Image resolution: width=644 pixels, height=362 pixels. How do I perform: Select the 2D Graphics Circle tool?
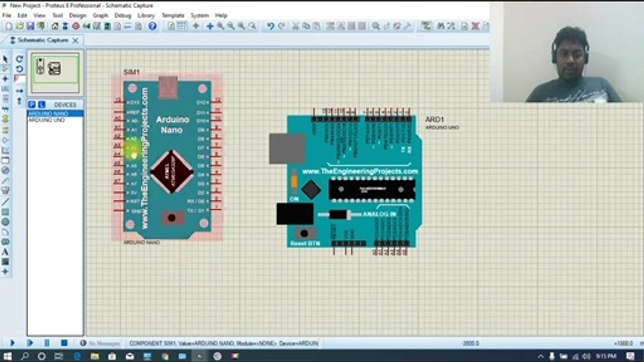pyautogui.click(x=5, y=222)
